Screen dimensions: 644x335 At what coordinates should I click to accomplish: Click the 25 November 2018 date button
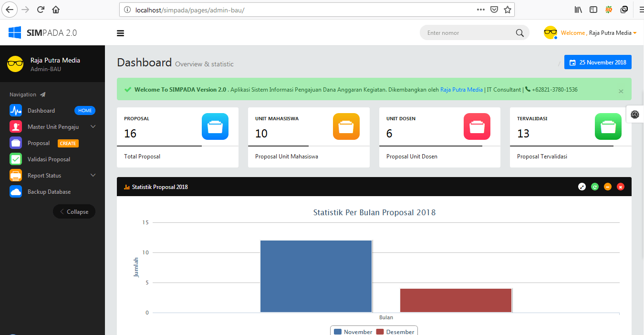click(x=598, y=62)
